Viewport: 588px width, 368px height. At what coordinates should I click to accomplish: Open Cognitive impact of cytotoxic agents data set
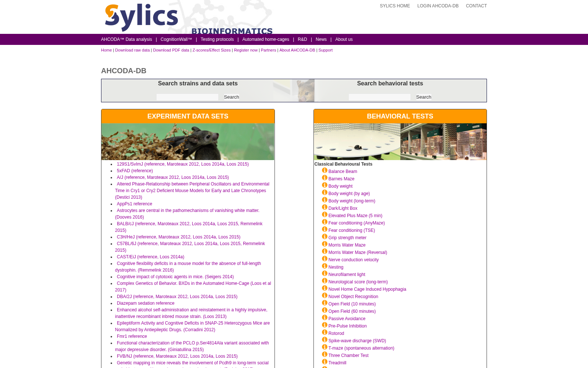[175, 277]
